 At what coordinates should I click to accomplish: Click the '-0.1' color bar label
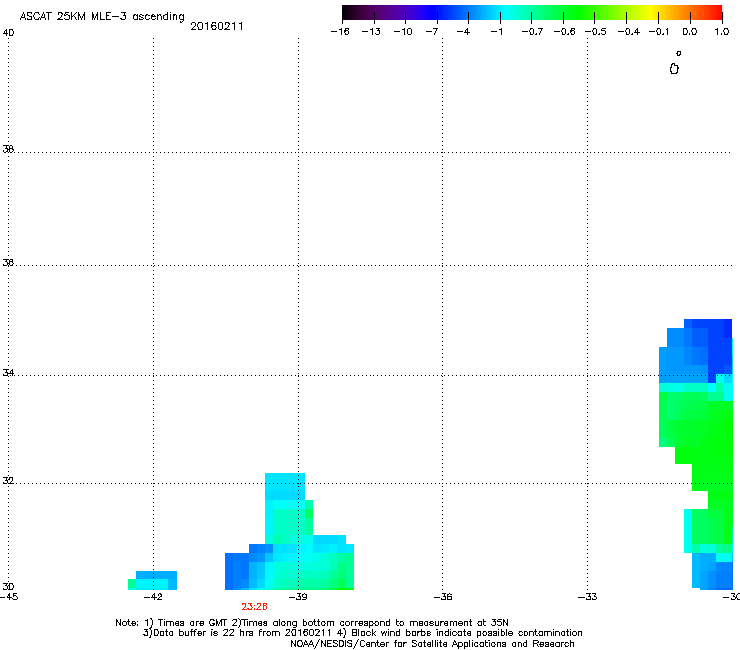(x=659, y=32)
